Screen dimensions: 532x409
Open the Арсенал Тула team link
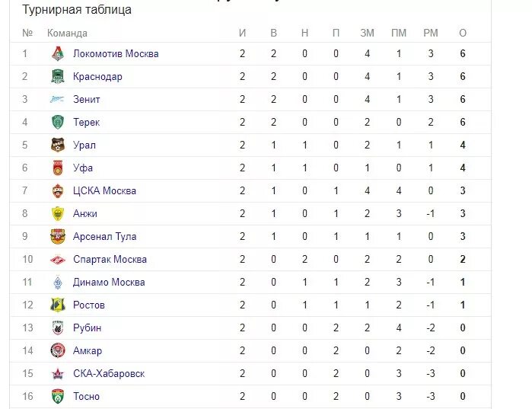coord(105,237)
